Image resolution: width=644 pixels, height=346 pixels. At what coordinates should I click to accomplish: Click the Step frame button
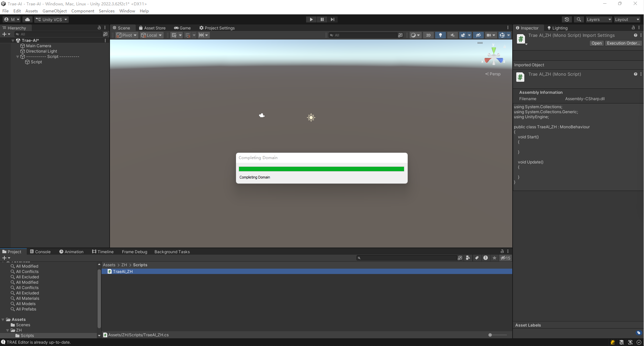332,19
